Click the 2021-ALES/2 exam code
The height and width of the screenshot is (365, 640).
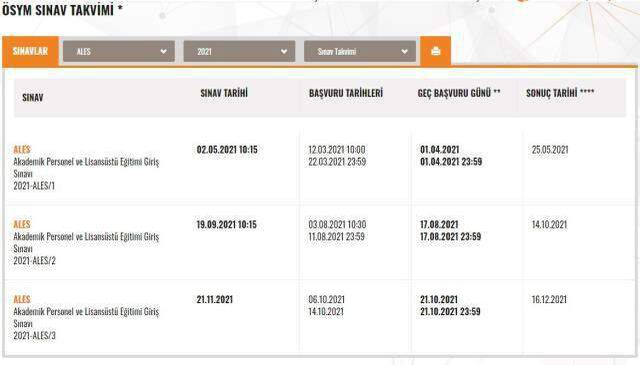pos(34,260)
